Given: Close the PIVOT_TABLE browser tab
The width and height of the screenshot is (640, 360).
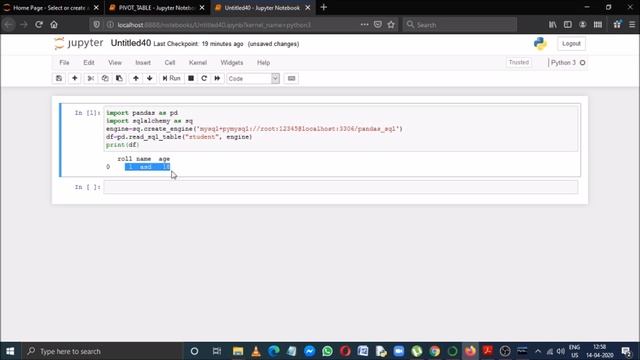Looking at the screenshot, I should 202,8.
